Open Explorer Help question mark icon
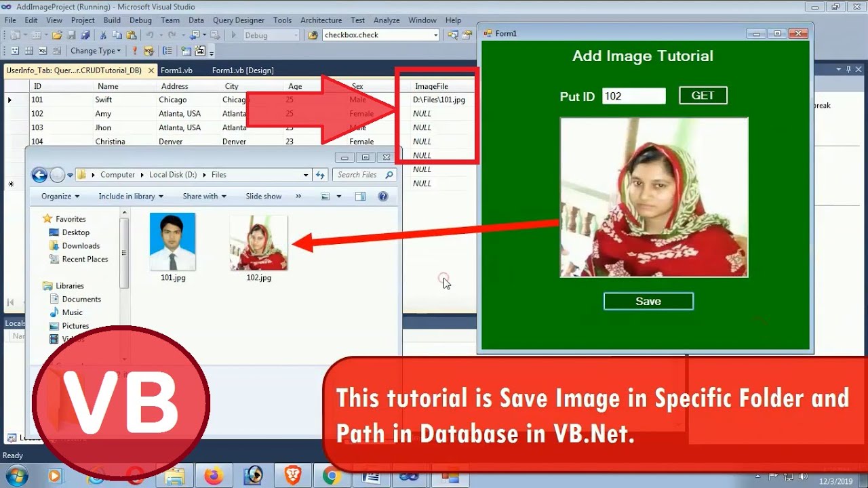 [383, 197]
